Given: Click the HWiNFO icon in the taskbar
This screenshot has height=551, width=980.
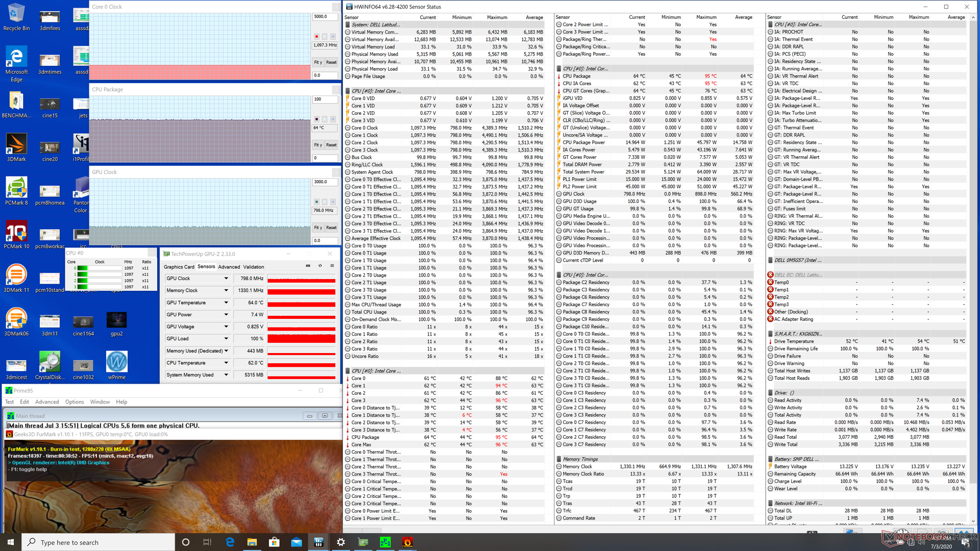Looking at the screenshot, I should (318, 542).
